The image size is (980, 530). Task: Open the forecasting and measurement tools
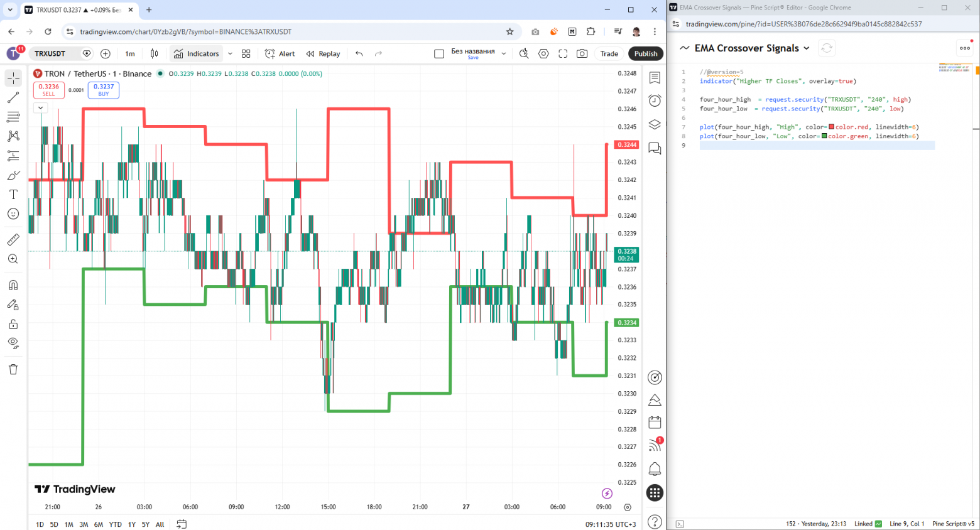[13, 156]
